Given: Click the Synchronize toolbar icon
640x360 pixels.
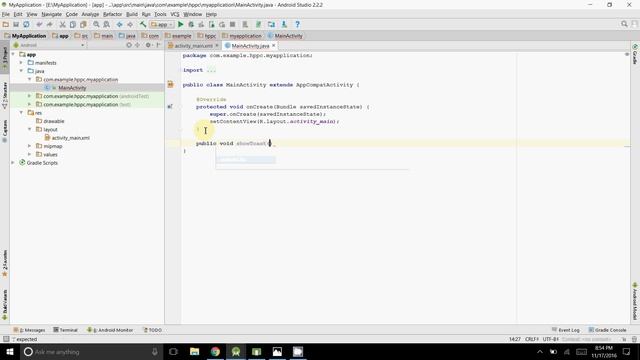Looking at the screenshot, I should click(26, 24).
